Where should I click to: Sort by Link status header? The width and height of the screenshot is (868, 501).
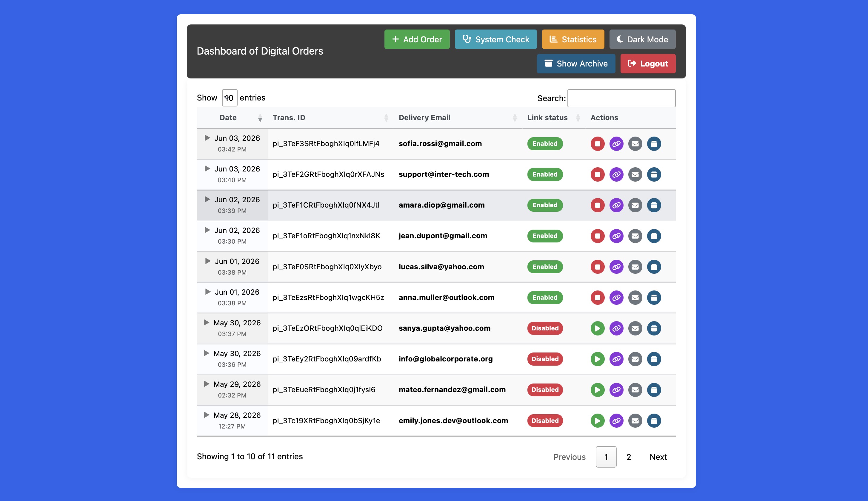click(x=553, y=118)
